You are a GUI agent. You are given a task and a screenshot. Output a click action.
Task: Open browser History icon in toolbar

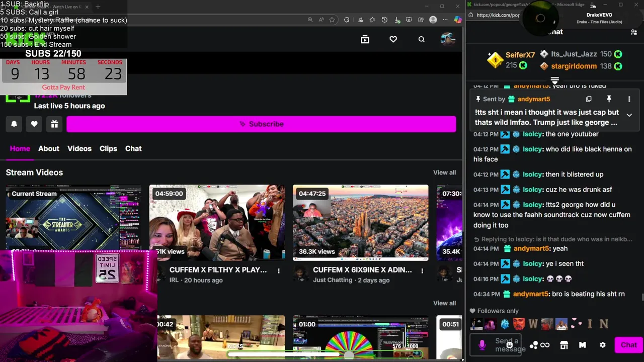point(384,20)
